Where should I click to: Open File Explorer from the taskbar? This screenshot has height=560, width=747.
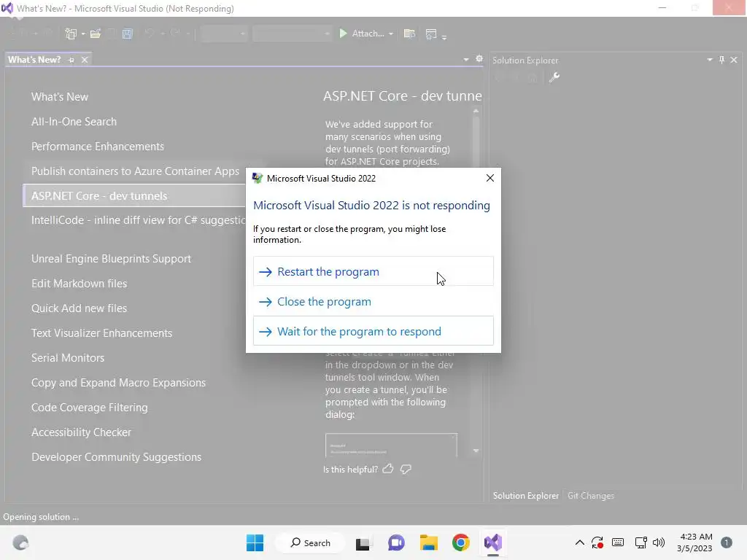[429, 542]
